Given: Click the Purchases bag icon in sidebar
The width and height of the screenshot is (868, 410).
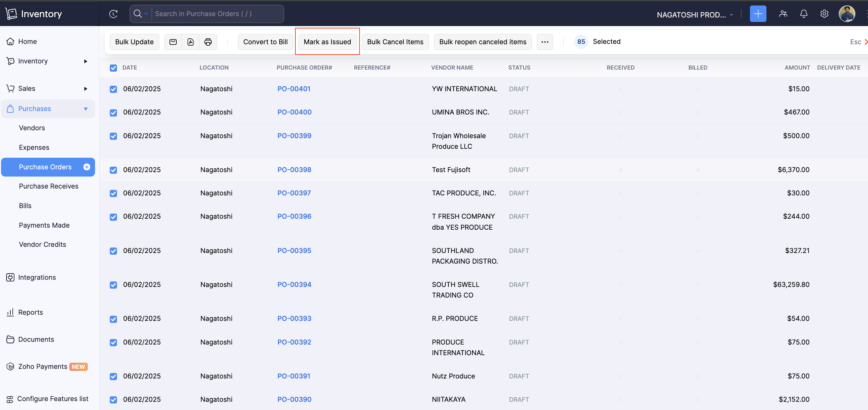Looking at the screenshot, I should pos(10,109).
